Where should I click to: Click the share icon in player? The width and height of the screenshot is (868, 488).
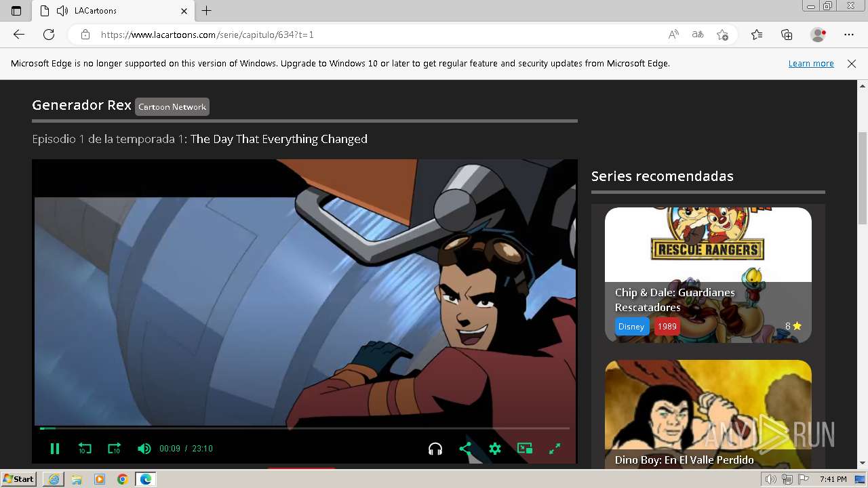coord(465,449)
